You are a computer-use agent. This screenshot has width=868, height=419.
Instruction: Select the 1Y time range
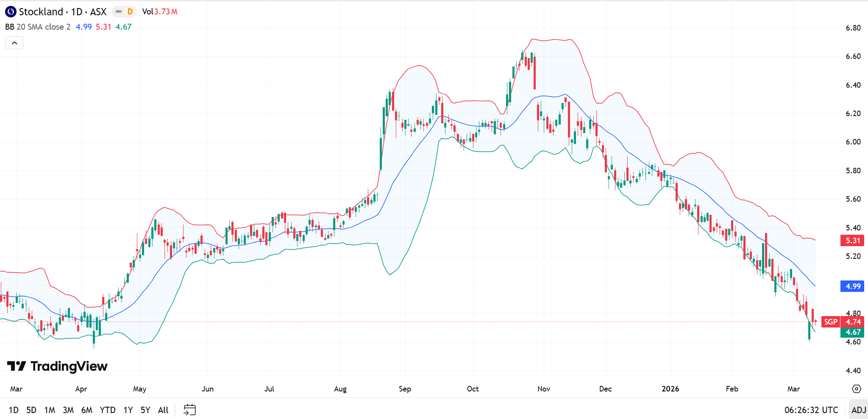pyautogui.click(x=128, y=410)
